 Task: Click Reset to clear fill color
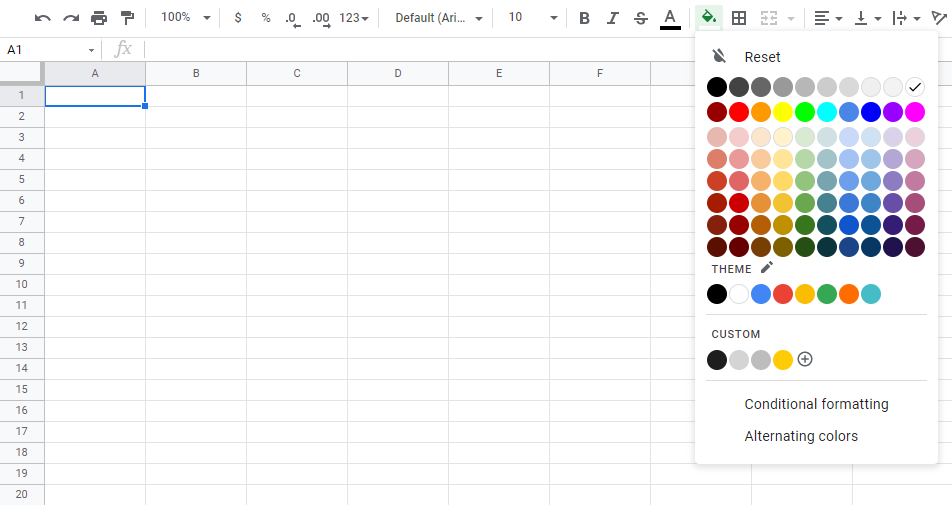[x=762, y=57]
